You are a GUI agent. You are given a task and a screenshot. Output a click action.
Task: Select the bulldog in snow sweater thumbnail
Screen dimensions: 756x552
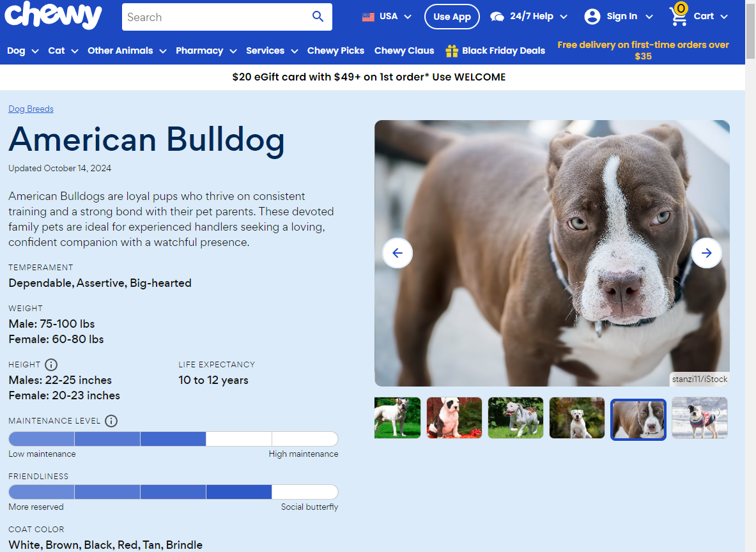(700, 418)
